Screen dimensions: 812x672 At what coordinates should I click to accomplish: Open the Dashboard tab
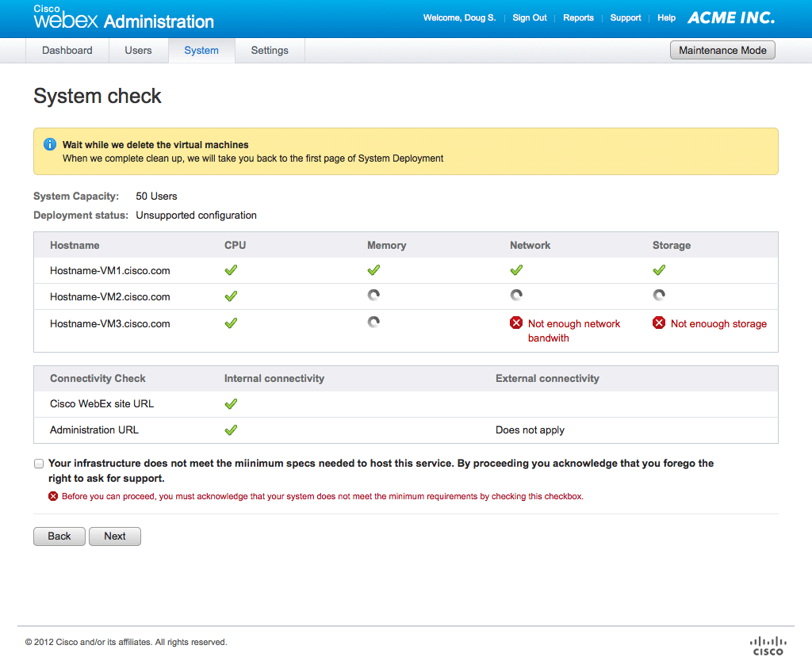click(67, 51)
